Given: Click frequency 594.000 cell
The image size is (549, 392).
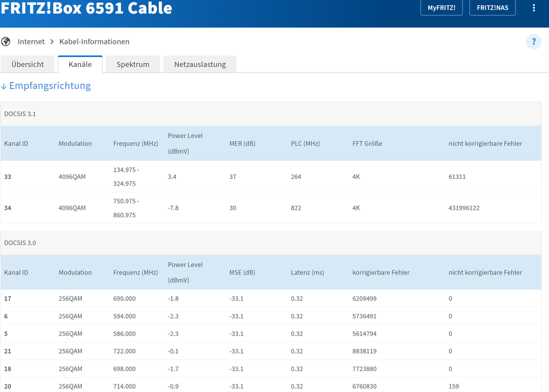Looking at the screenshot, I should coord(124,316).
